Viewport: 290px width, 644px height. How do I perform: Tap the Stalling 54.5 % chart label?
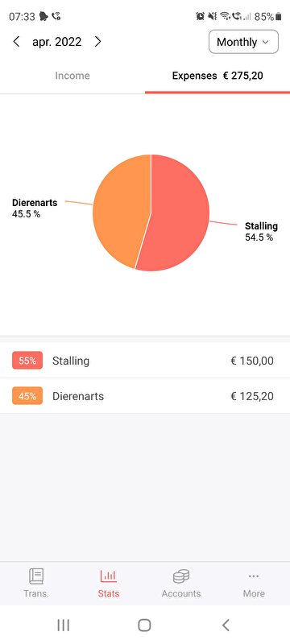click(261, 231)
